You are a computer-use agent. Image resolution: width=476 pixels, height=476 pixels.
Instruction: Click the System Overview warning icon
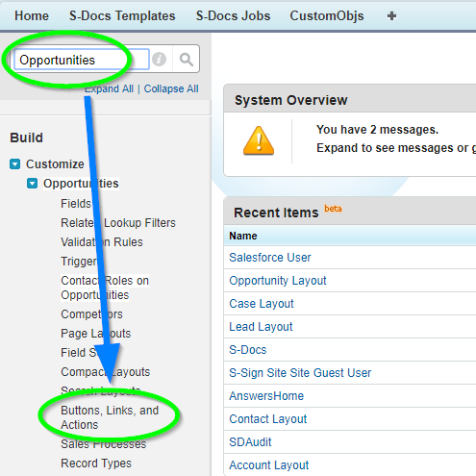point(259,140)
